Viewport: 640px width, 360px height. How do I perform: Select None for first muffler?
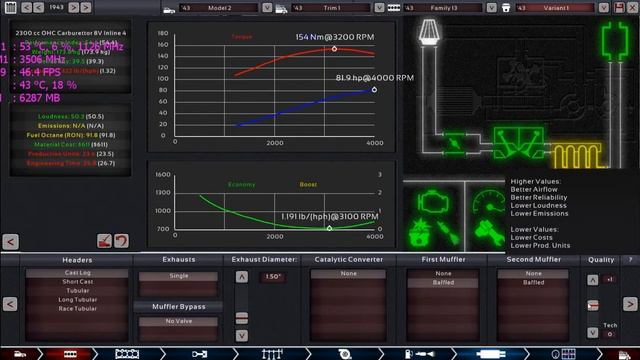[x=443, y=273]
